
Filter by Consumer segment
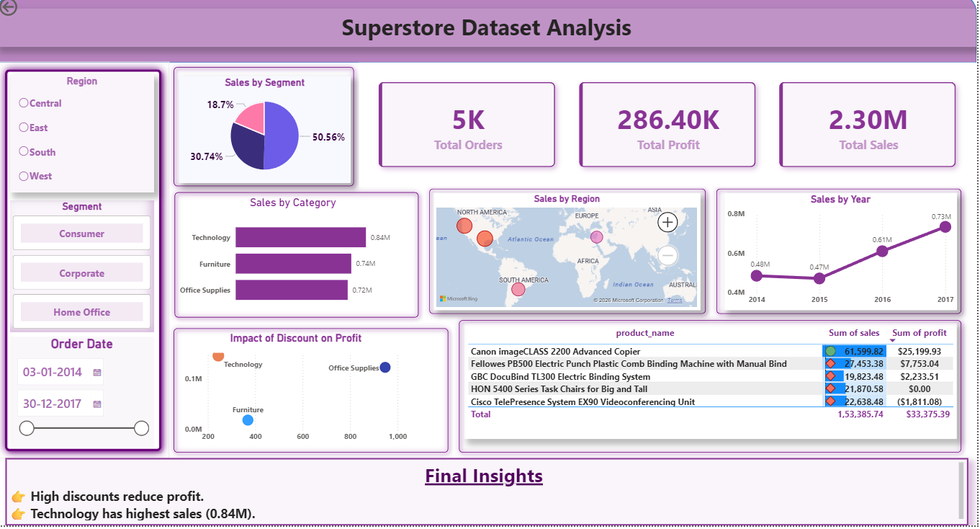[x=82, y=234]
